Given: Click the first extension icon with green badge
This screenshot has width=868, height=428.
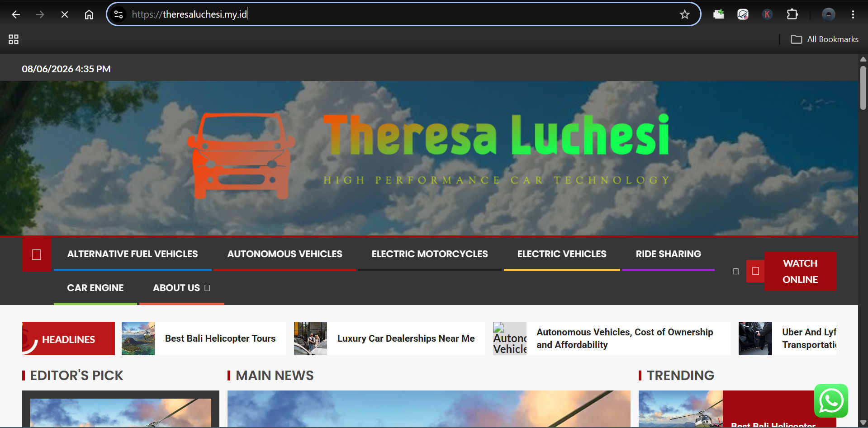Looking at the screenshot, I should coord(718,14).
